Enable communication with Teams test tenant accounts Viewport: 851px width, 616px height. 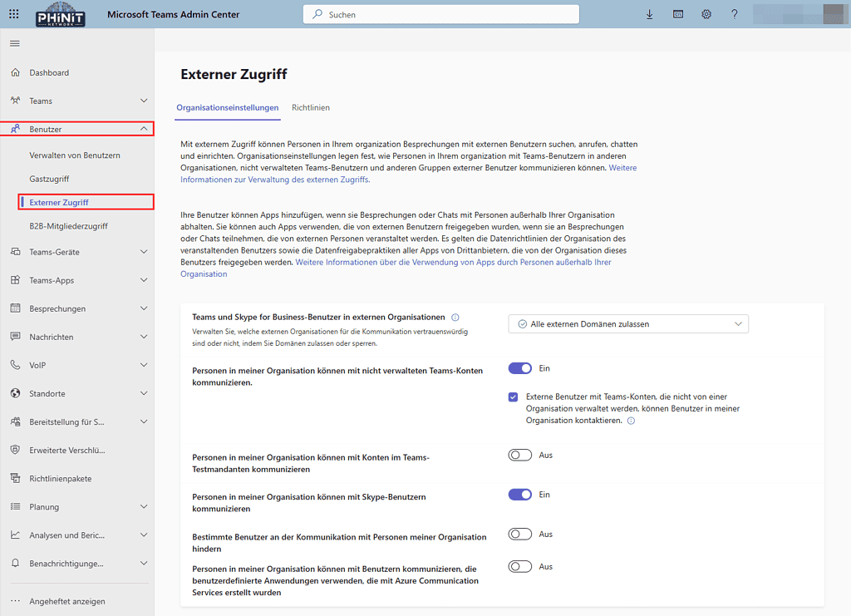[x=519, y=454]
